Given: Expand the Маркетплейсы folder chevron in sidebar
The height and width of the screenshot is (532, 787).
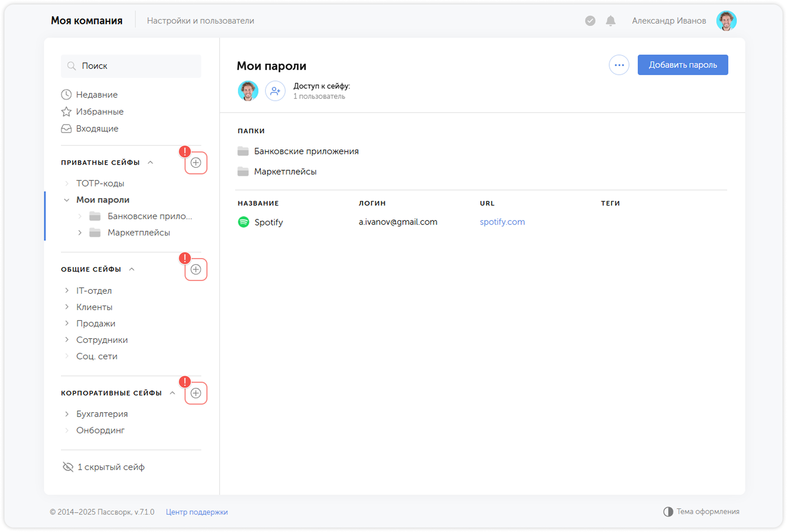Looking at the screenshot, I should tap(80, 232).
